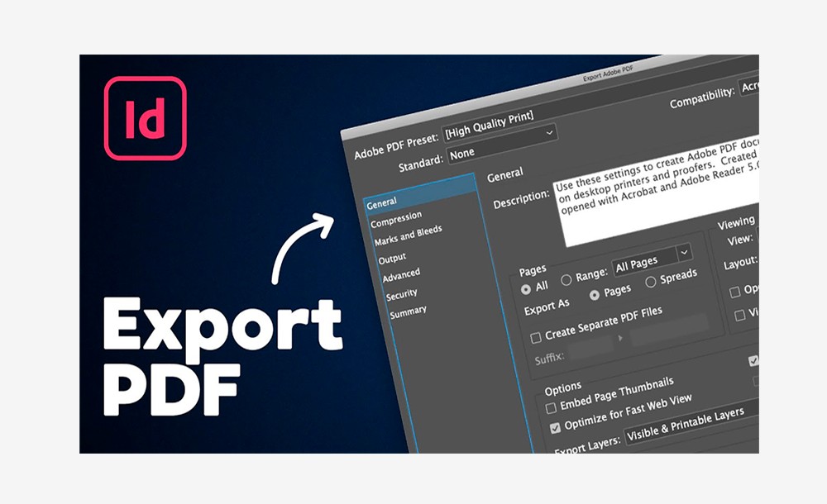Open the All Pages range dropdown
The width and height of the screenshot is (827, 504).
click(x=648, y=259)
